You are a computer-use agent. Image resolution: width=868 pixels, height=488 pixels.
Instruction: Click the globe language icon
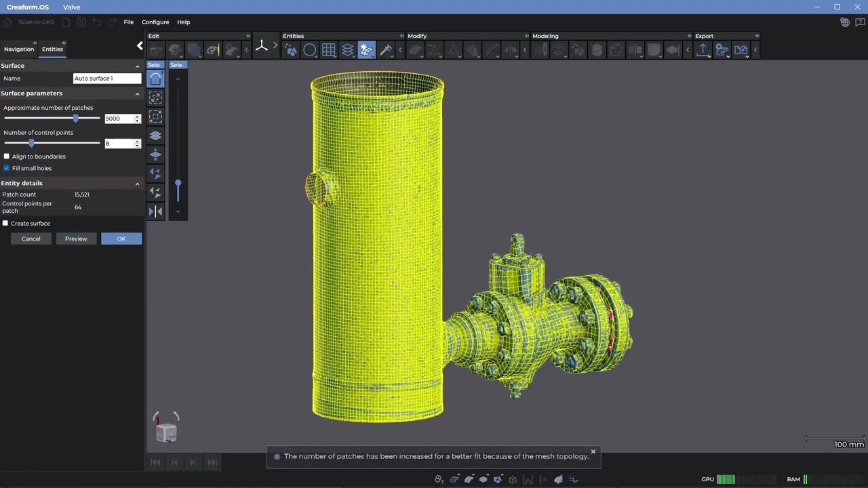[x=845, y=22]
